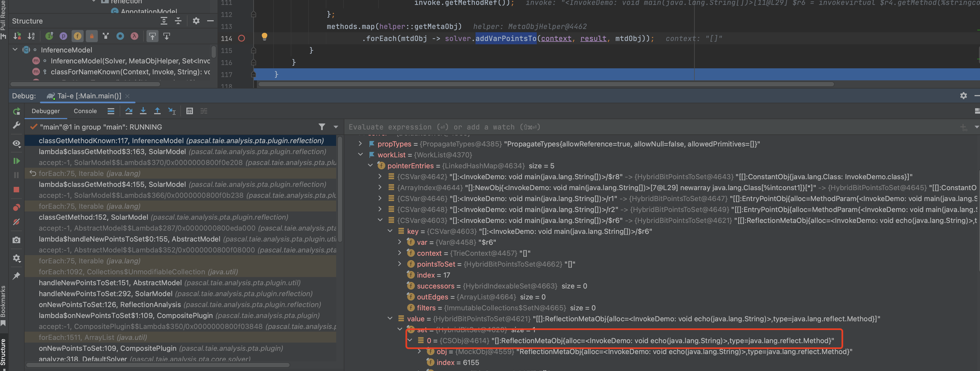Click frames filter funnel icon
This screenshot has height=371, width=980.
pos(322,127)
